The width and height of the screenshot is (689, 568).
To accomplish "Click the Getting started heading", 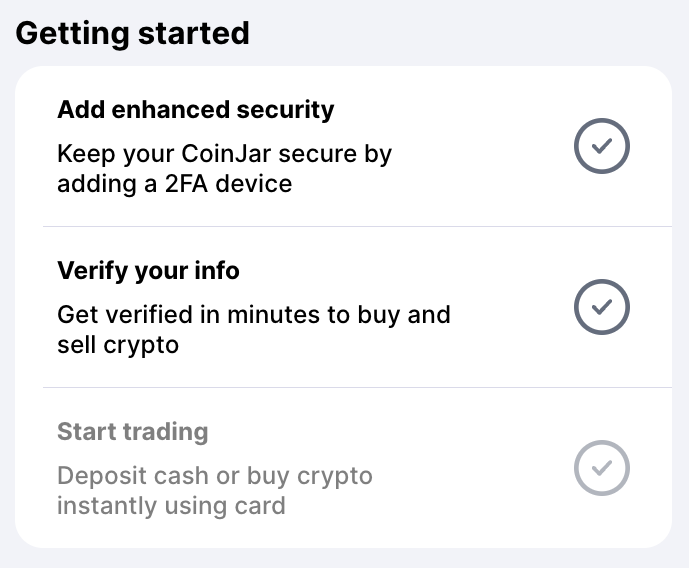I will [x=132, y=33].
